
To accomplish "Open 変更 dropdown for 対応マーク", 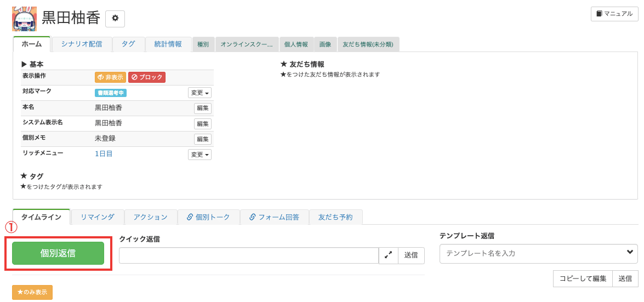I will (200, 93).
